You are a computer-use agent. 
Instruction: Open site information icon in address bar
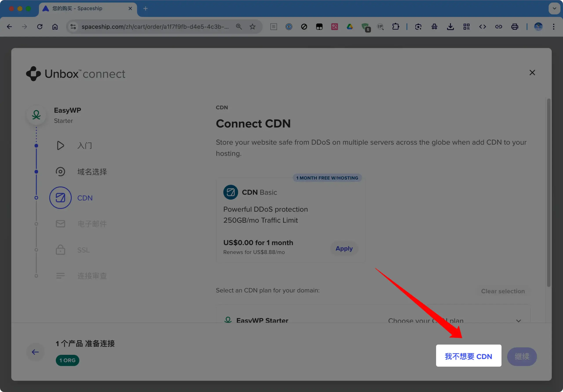pos(73,27)
